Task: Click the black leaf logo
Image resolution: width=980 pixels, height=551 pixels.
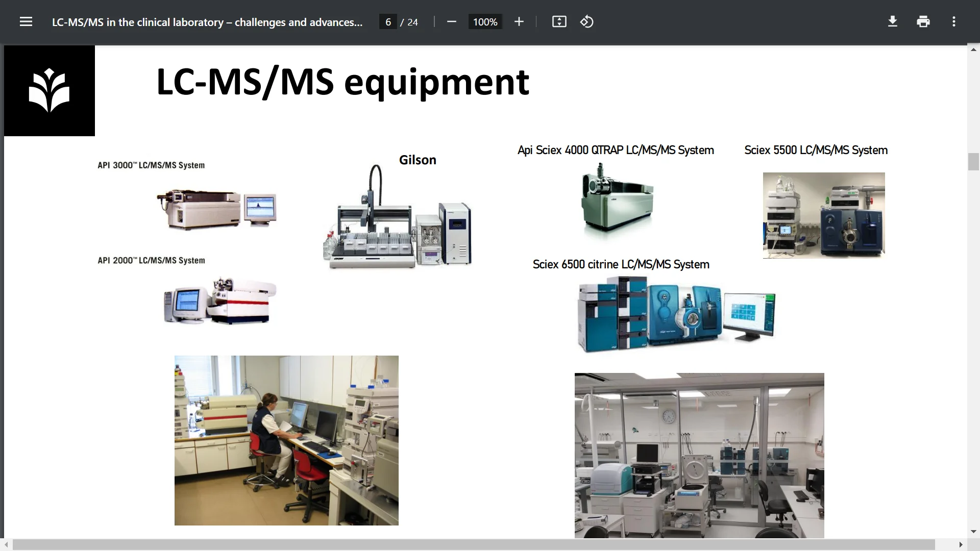Action: click(x=50, y=91)
